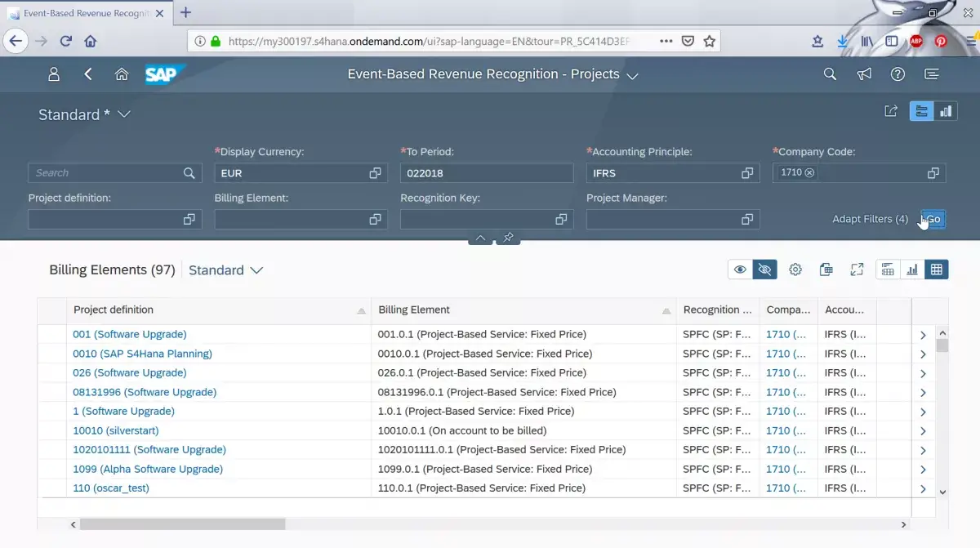Open Billing Element value help
The image size is (980, 548).
click(375, 220)
